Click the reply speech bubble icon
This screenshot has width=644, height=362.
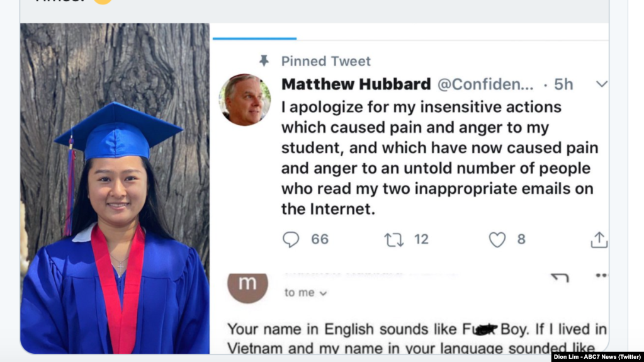(291, 239)
